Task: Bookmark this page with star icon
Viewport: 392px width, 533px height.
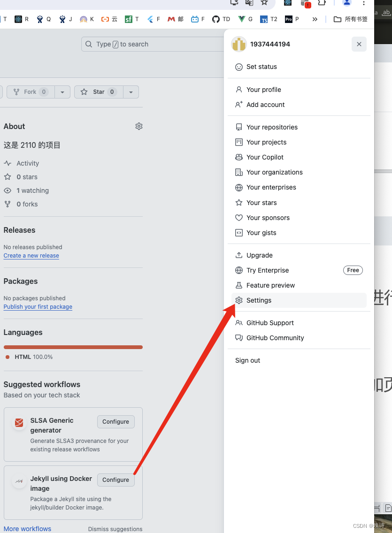Action: [264, 3]
